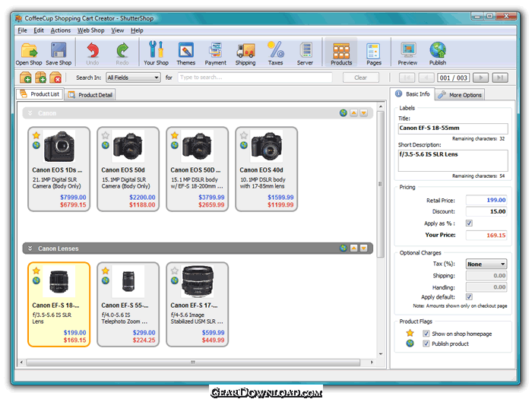Click the add product box icon
The image size is (532, 399).
(41, 78)
